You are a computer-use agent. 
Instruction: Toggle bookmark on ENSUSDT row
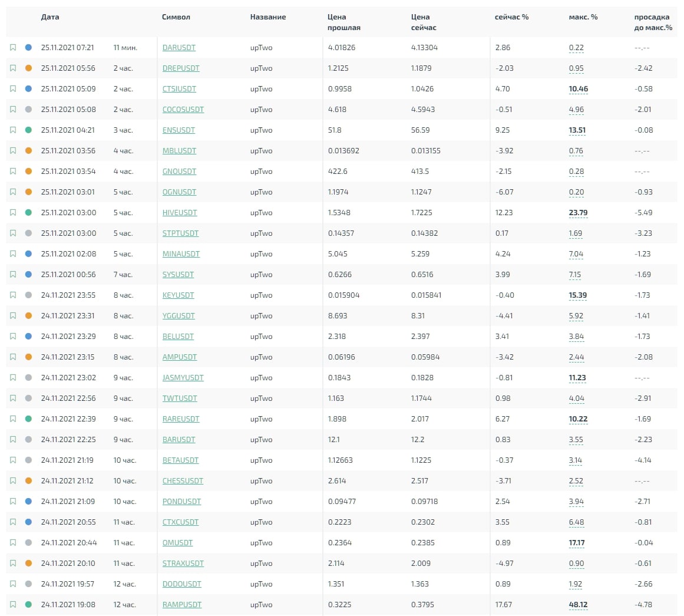[13, 130]
